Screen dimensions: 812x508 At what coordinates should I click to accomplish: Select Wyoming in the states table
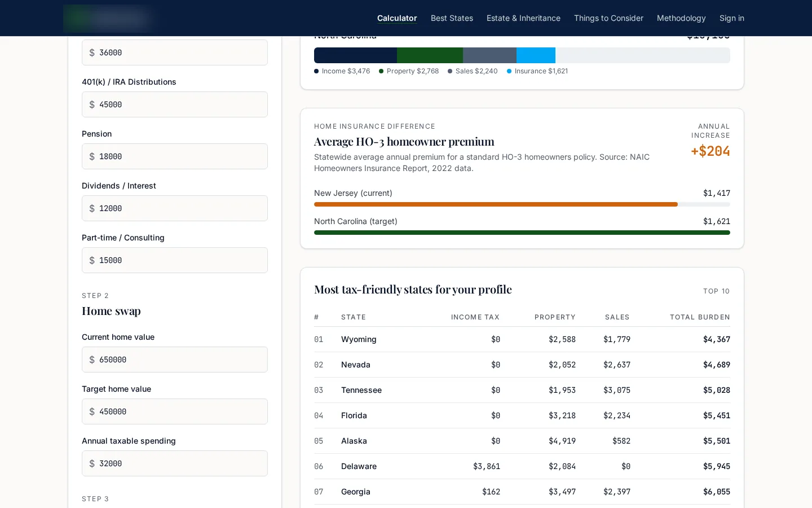pos(359,339)
